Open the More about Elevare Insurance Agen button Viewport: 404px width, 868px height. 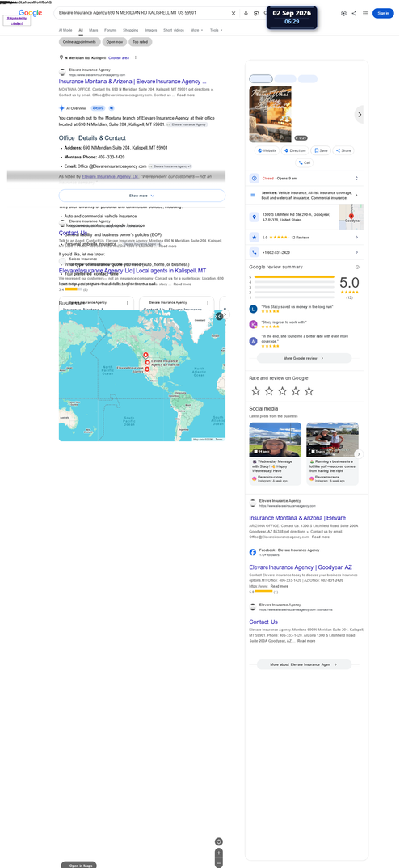tap(304, 664)
